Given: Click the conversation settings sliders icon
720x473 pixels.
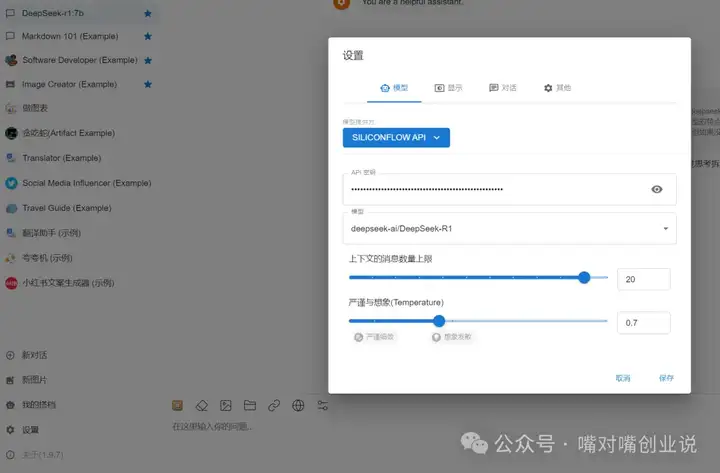Looking at the screenshot, I should pyautogui.click(x=323, y=405).
